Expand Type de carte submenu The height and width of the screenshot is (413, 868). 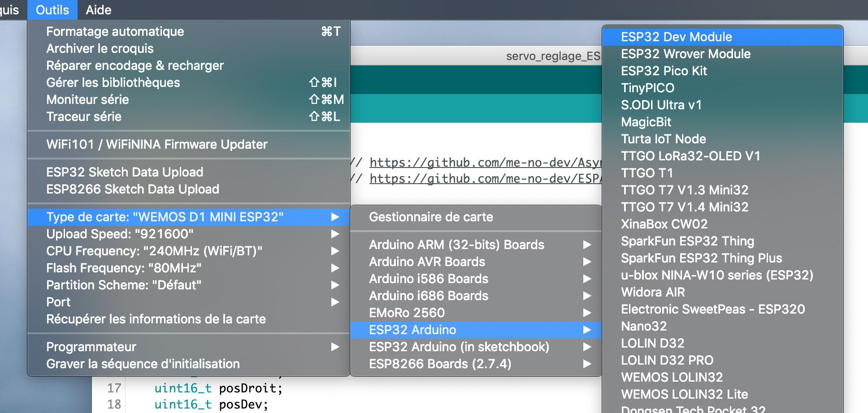coord(189,217)
